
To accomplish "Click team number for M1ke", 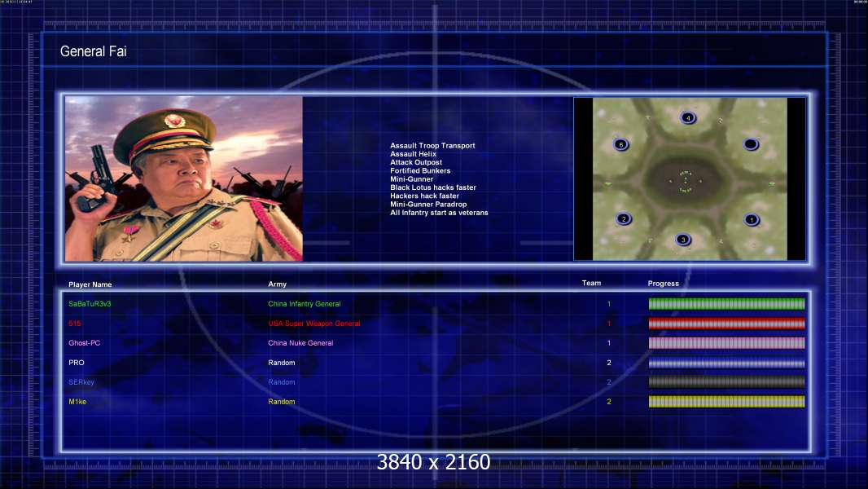I will coord(609,402).
